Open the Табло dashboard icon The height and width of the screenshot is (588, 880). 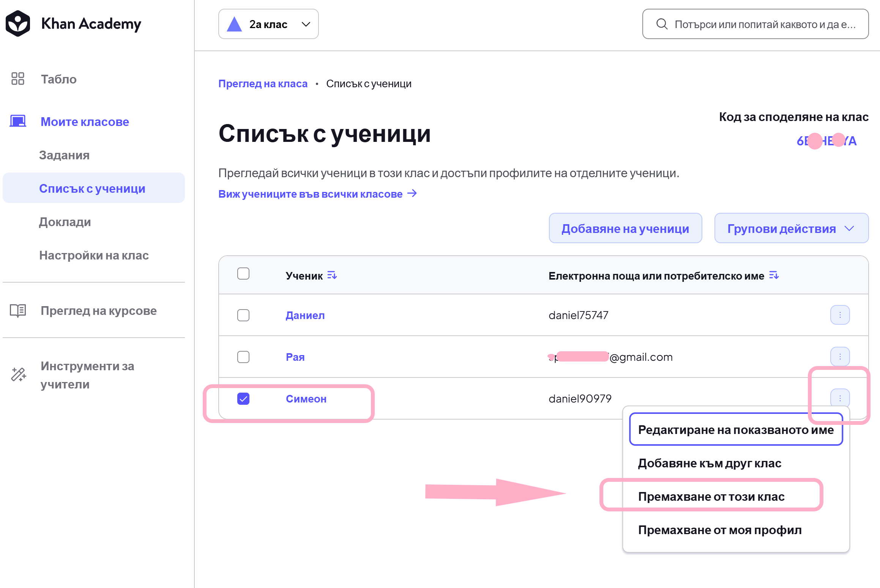click(17, 79)
